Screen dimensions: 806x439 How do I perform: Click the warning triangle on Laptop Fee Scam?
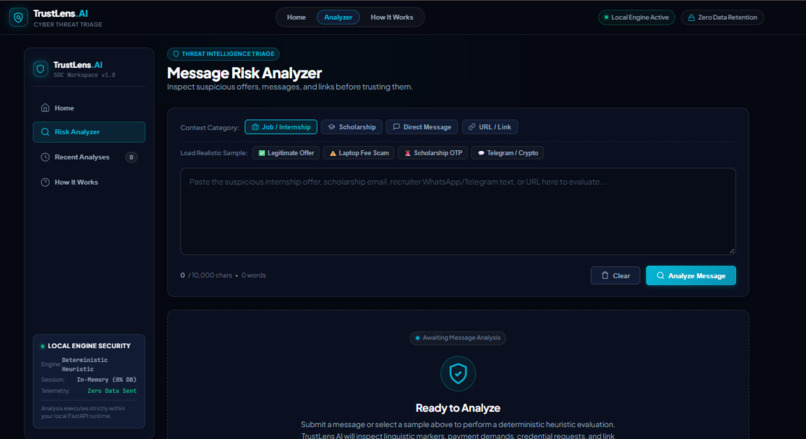333,153
